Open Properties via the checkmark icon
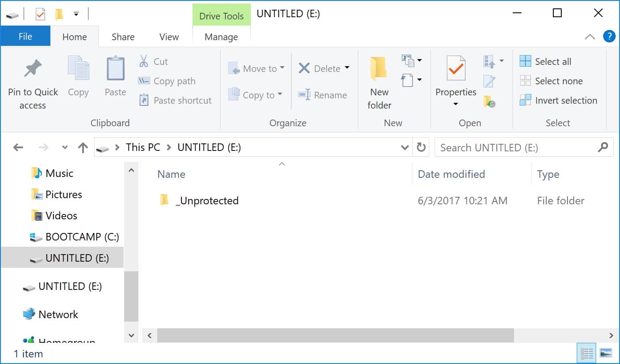The width and height of the screenshot is (620, 364). (456, 69)
